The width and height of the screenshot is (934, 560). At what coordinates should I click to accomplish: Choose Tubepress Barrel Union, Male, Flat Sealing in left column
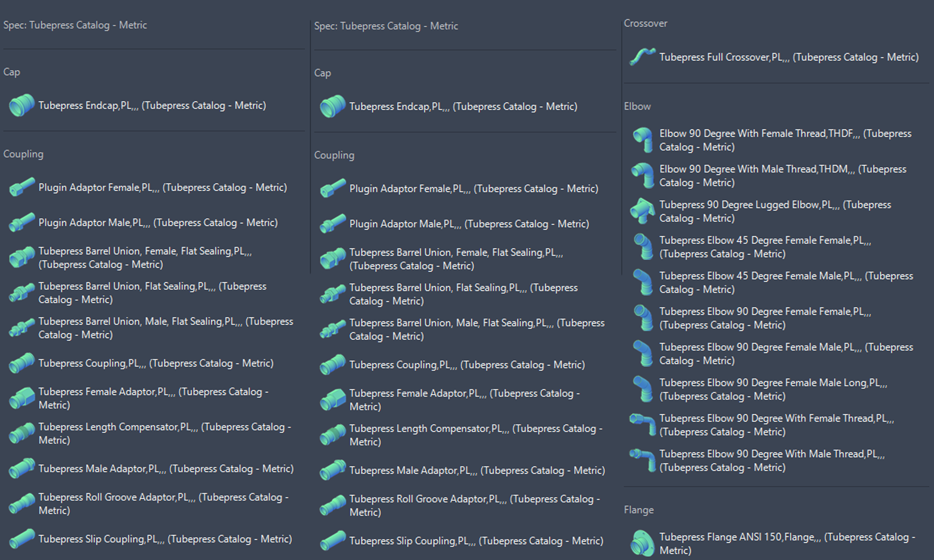(165, 328)
